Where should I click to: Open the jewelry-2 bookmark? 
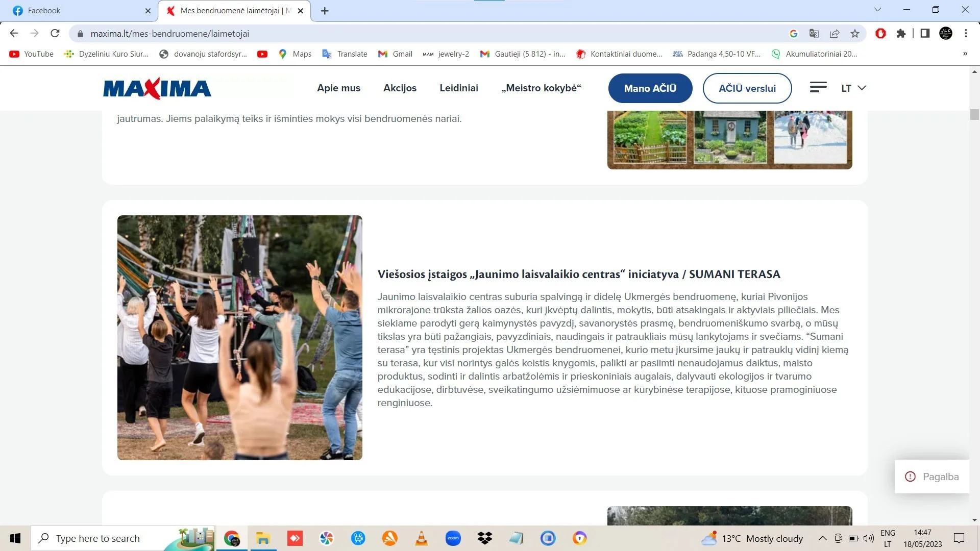(446, 54)
